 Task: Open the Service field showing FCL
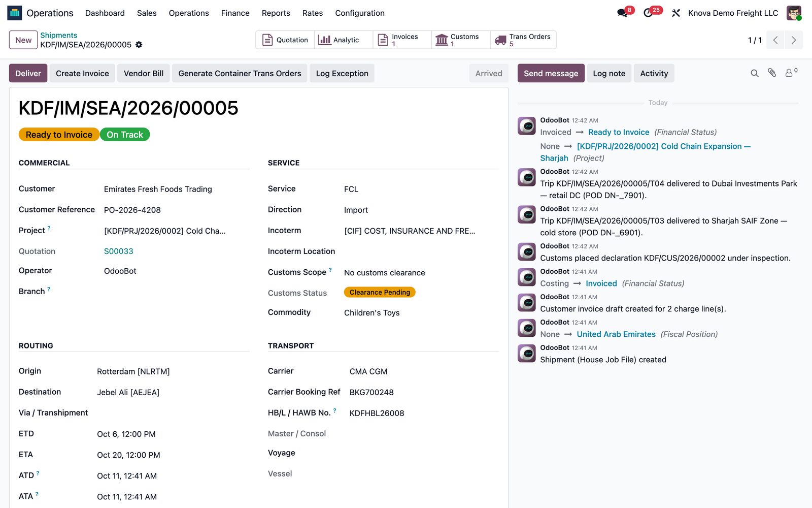click(x=421, y=189)
